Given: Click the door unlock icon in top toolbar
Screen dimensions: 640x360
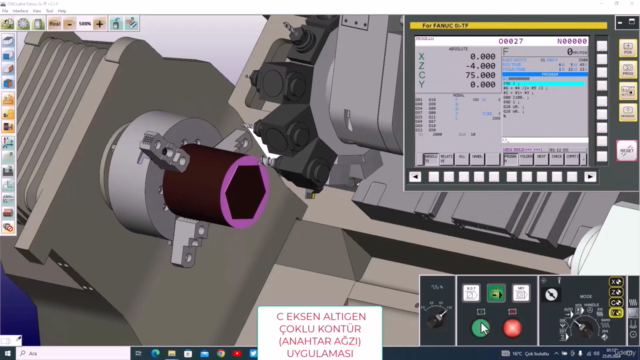Looking at the screenshot, I should [x=116, y=24].
